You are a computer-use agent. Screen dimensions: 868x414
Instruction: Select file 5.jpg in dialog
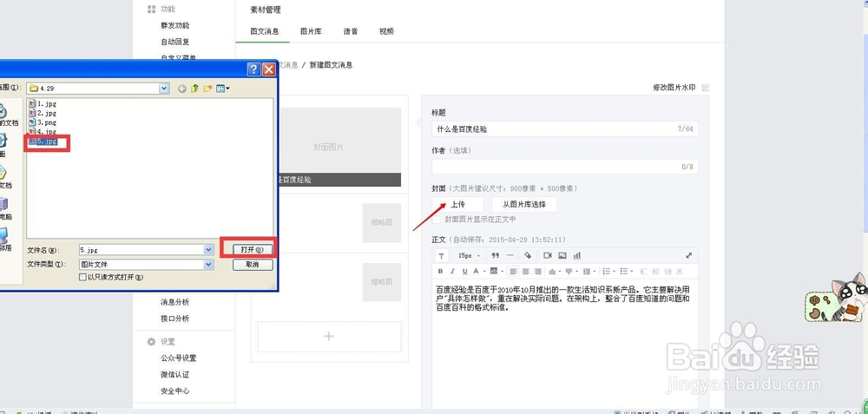click(43, 141)
